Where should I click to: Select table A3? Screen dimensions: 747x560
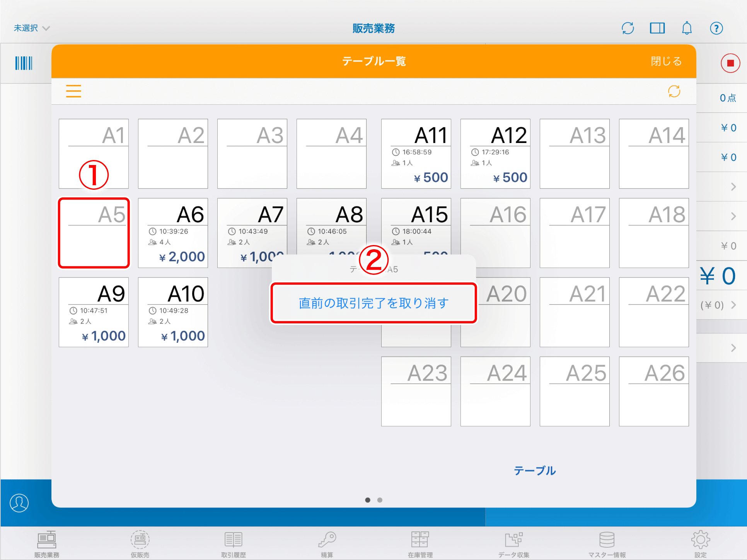pyautogui.click(x=252, y=154)
